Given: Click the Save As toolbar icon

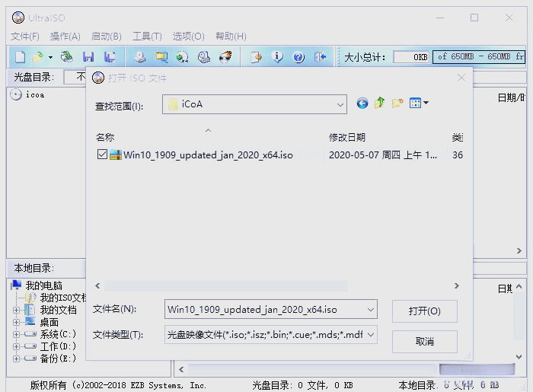Looking at the screenshot, I should 110,57.
